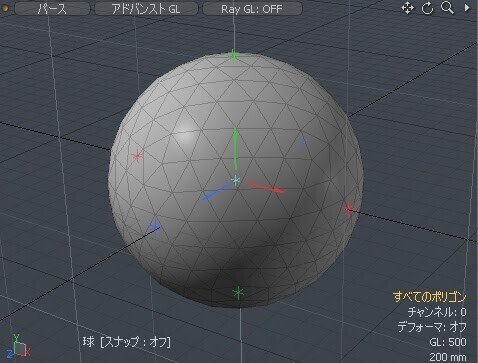The width and height of the screenshot is (478, 363).
Task: Click the チャンネル: 0 info text
Action: click(x=437, y=312)
